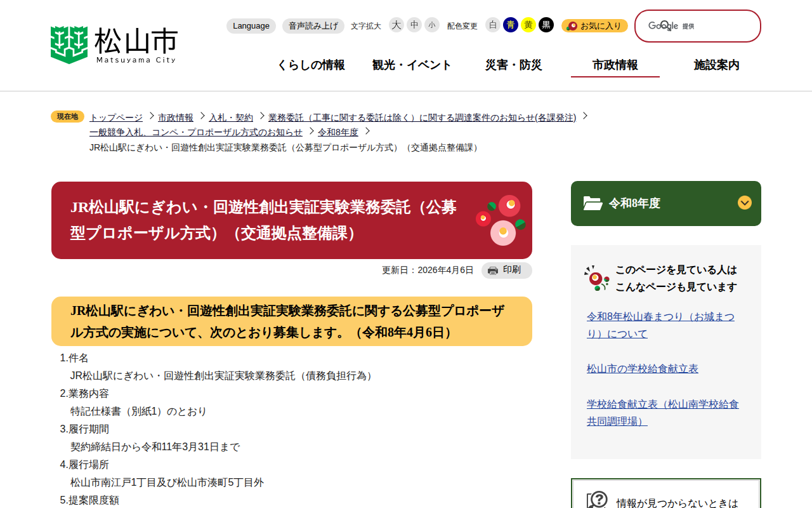
Task: Open 令和8年度 breadcrumb link
Action: click(x=338, y=132)
